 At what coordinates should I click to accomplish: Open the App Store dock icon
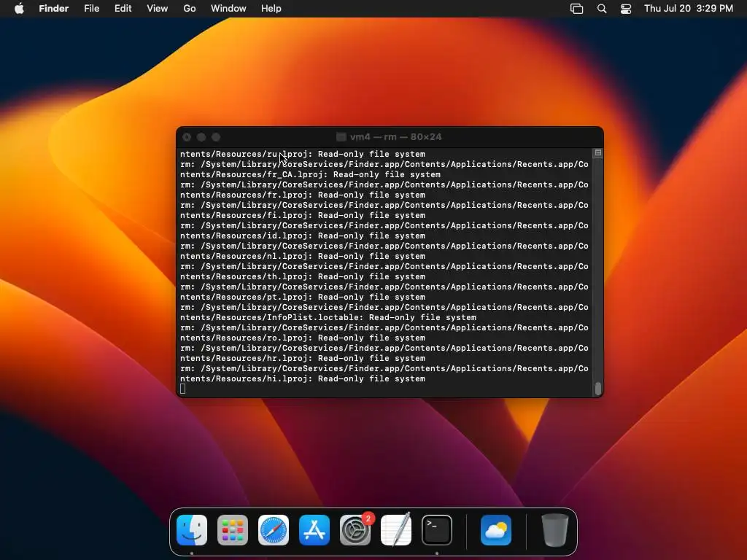[314, 530]
